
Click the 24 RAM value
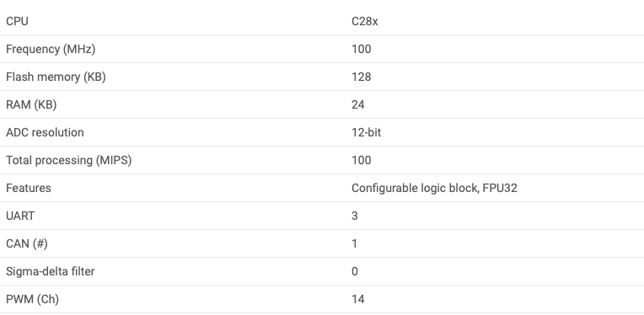(357, 105)
